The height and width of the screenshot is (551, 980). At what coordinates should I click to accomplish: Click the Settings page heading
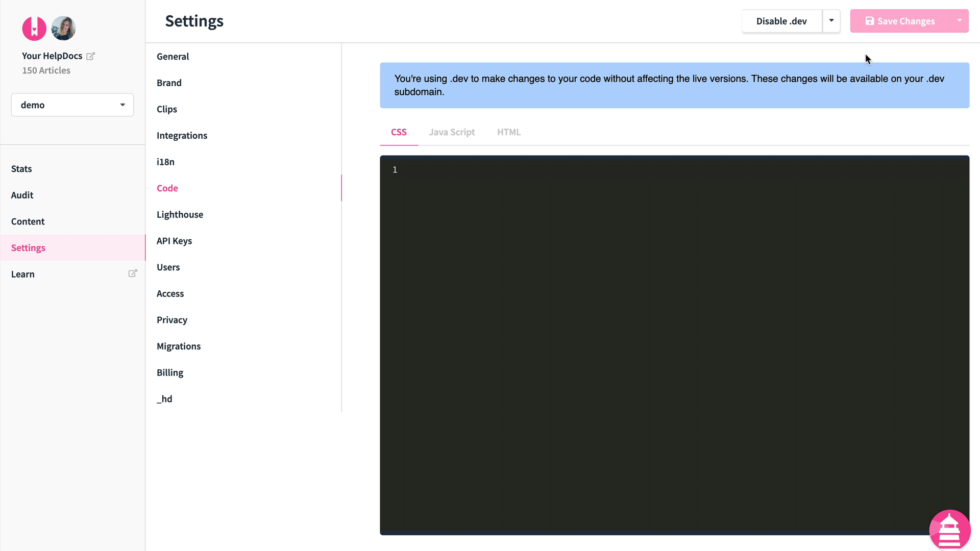coord(194,21)
